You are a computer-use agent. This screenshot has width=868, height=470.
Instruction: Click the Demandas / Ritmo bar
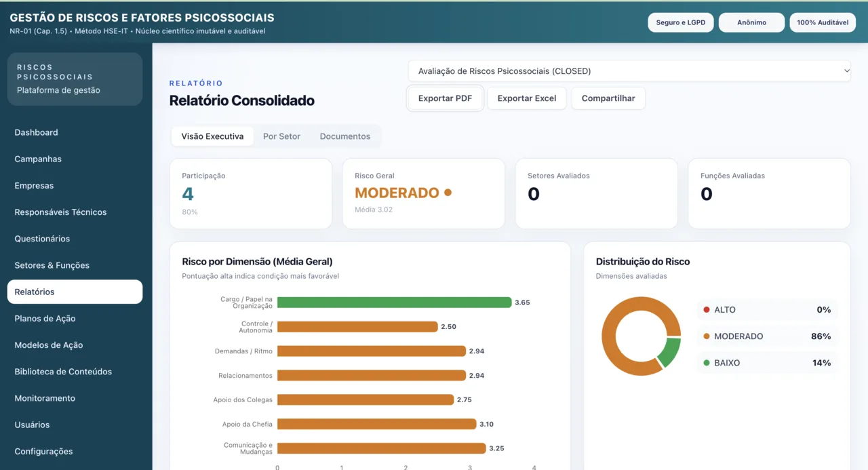click(x=372, y=351)
